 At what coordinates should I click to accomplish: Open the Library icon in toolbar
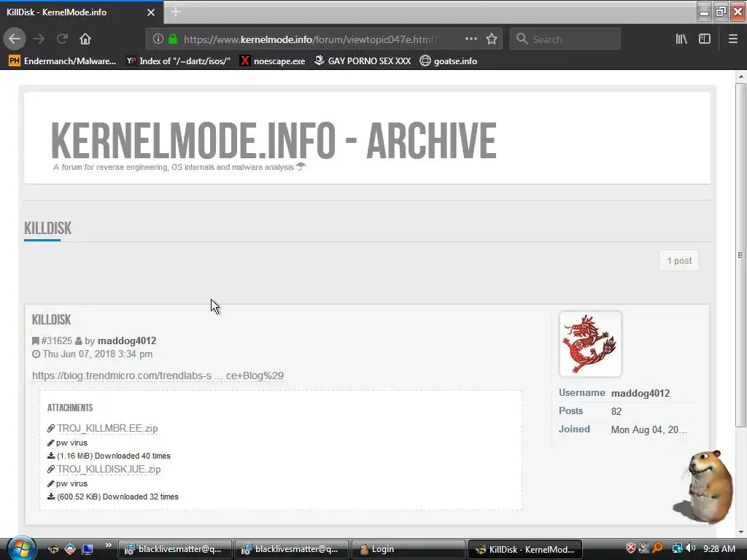pyautogui.click(x=681, y=39)
